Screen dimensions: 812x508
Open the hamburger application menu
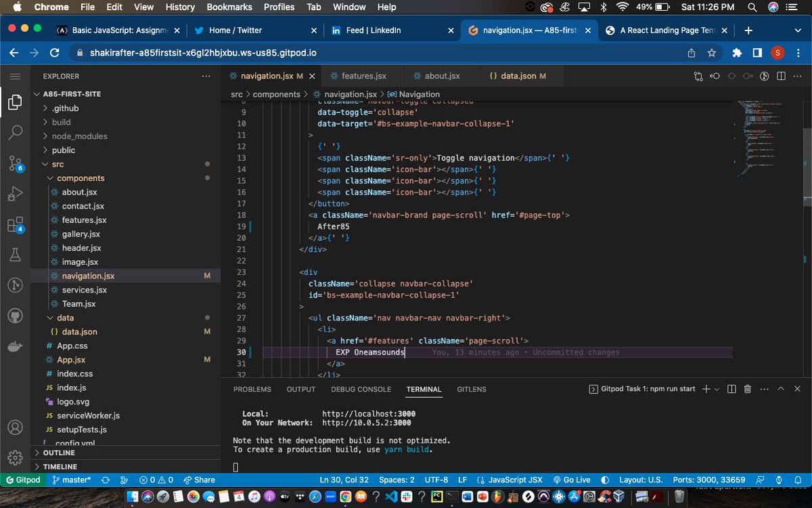[x=15, y=76]
